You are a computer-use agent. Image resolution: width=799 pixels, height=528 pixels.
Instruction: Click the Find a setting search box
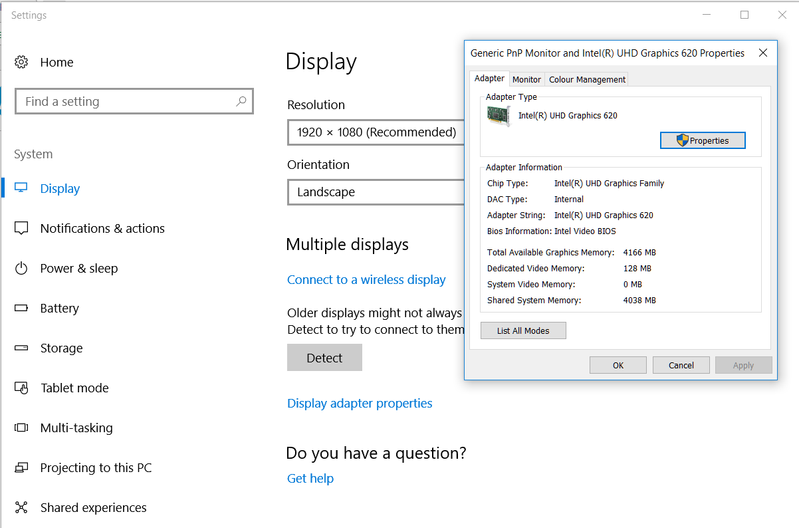pos(134,101)
